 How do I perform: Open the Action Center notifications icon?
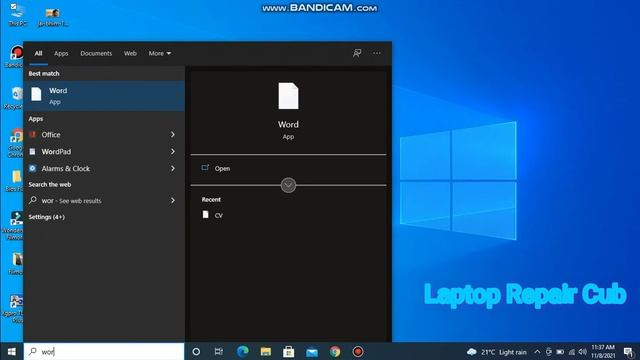point(628,352)
